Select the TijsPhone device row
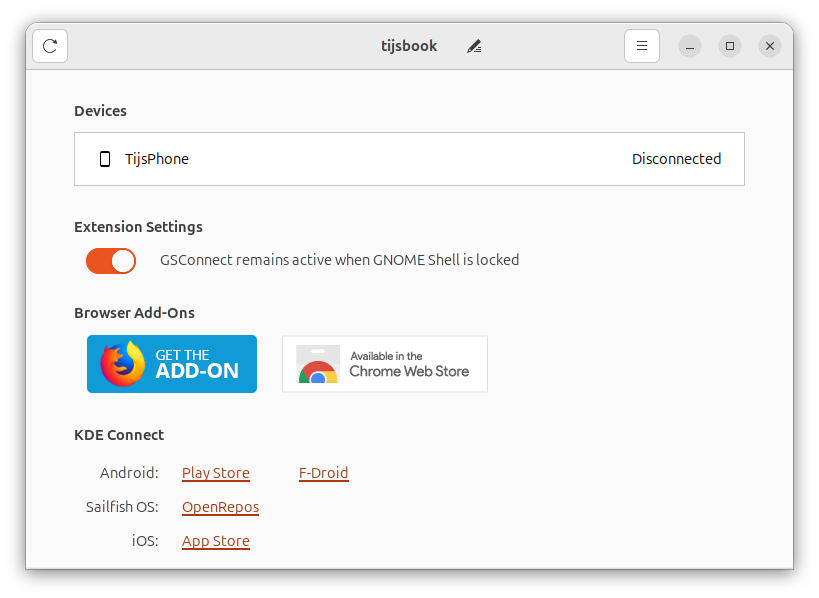 point(400,159)
